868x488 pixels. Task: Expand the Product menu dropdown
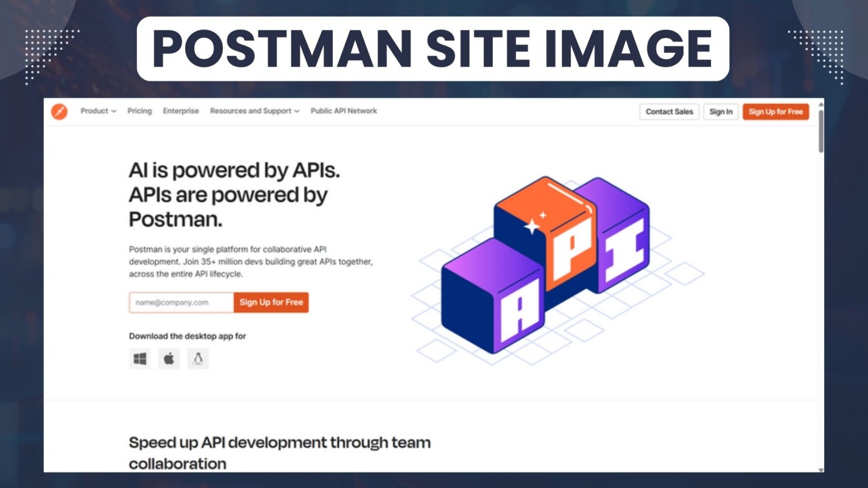tap(98, 111)
